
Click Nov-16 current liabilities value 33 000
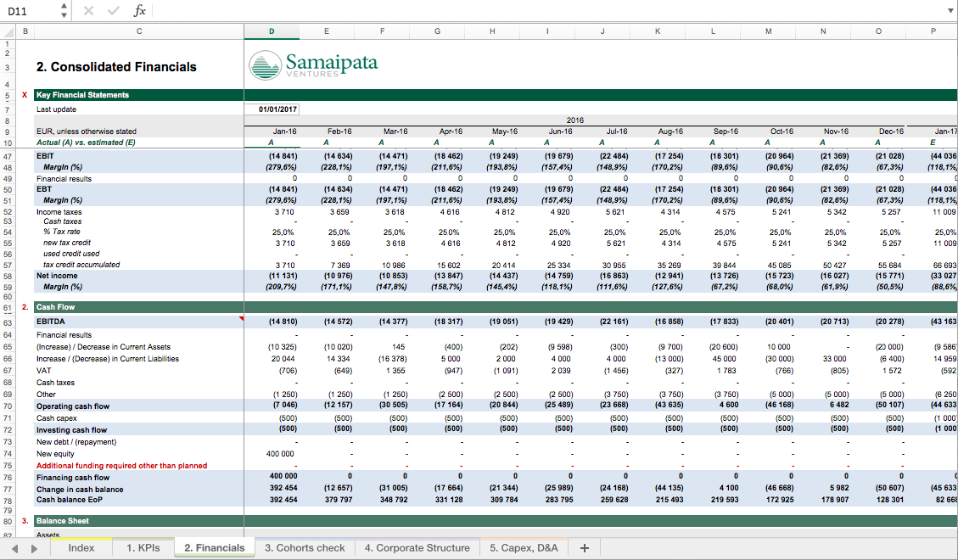pyautogui.click(x=835, y=359)
